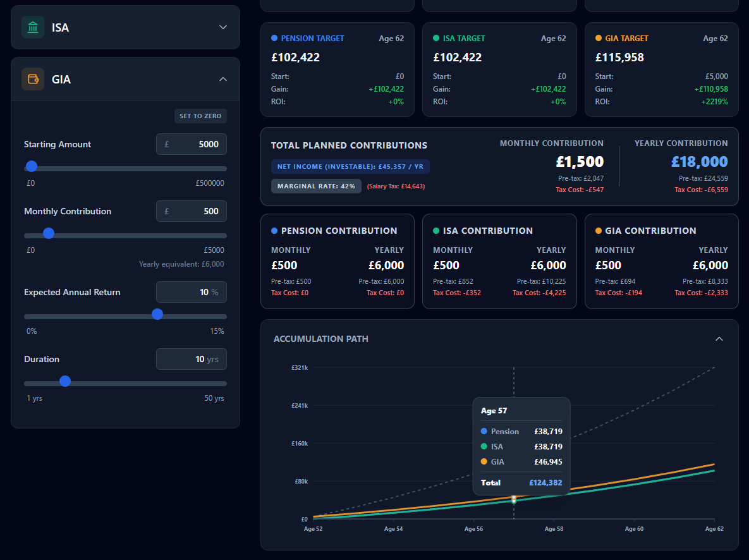Screen dimensions: 749x560
Task: Click the ISA legend dot in chart tooltip
Action: coord(484,446)
